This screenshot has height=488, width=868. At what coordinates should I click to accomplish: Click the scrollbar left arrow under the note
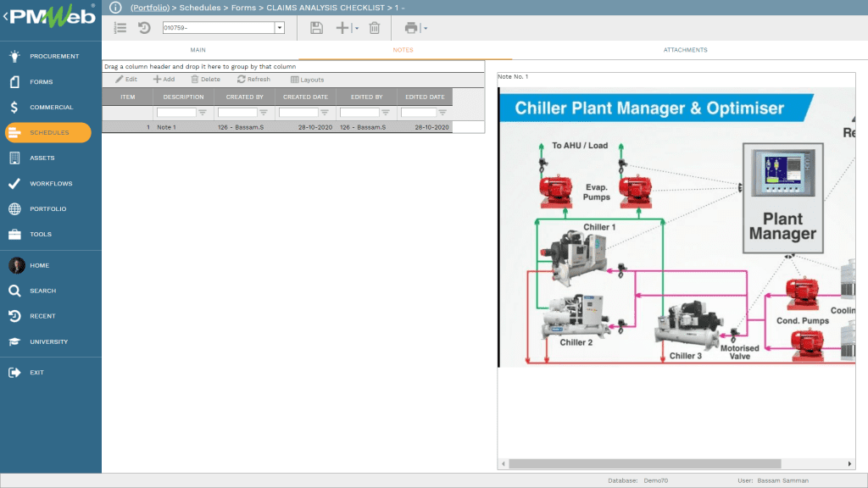tap(504, 463)
